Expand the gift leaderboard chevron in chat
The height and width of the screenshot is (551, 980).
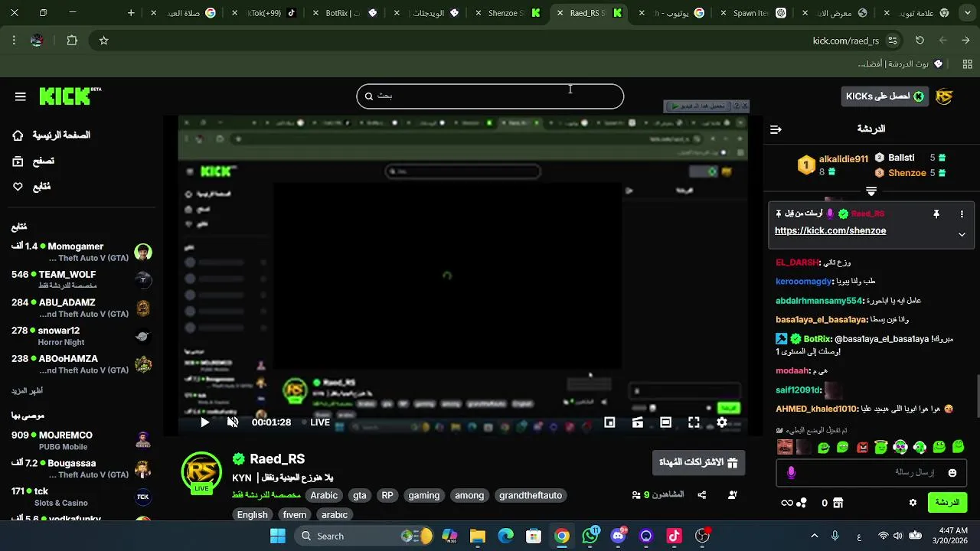click(x=871, y=191)
